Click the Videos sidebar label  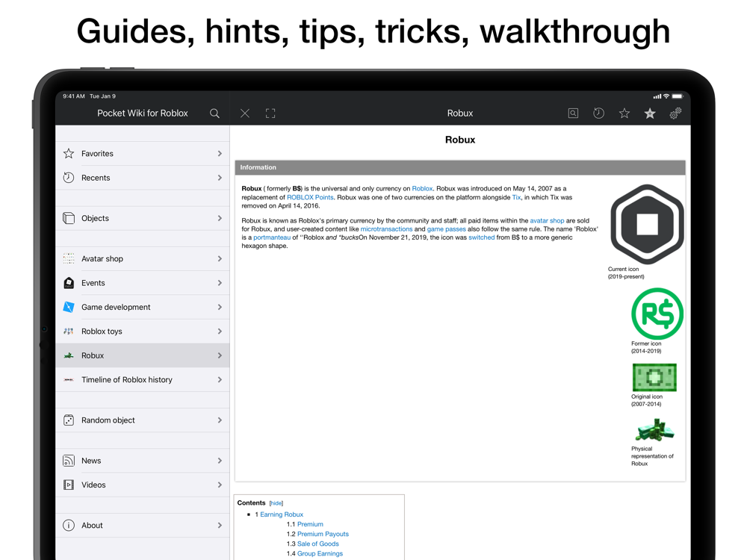click(93, 485)
